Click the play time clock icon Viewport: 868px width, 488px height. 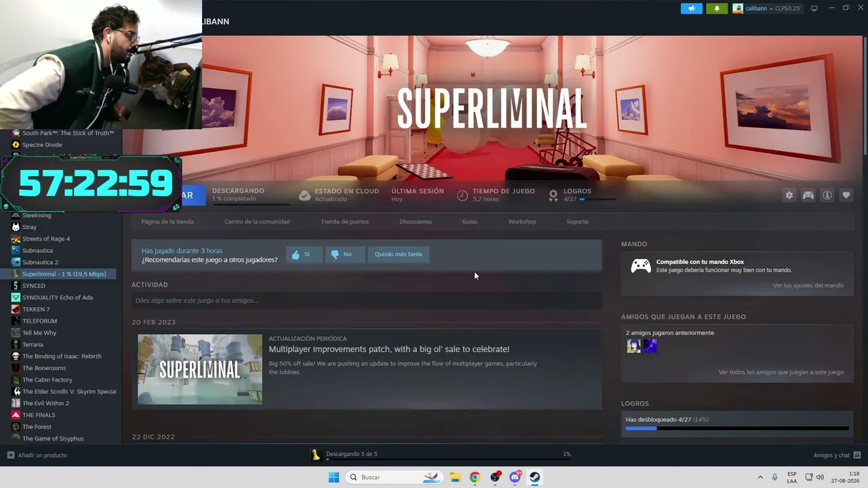462,195
